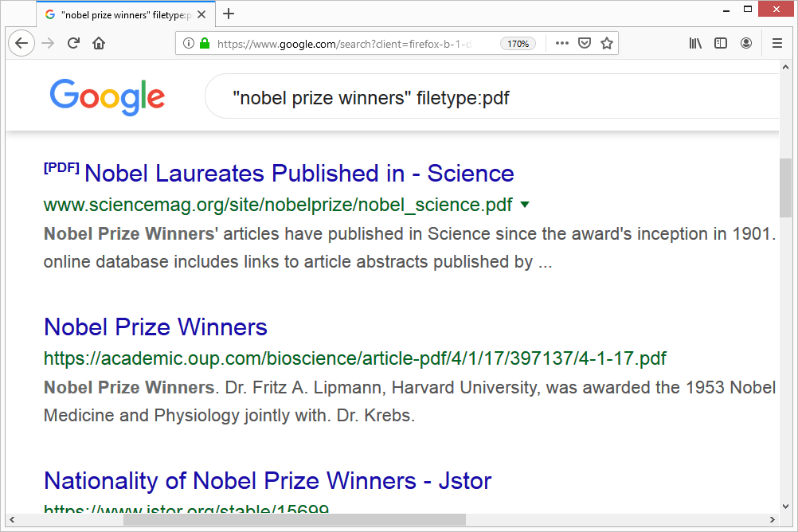Reset the 170% zoom level badge
798x532 pixels.
point(518,44)
